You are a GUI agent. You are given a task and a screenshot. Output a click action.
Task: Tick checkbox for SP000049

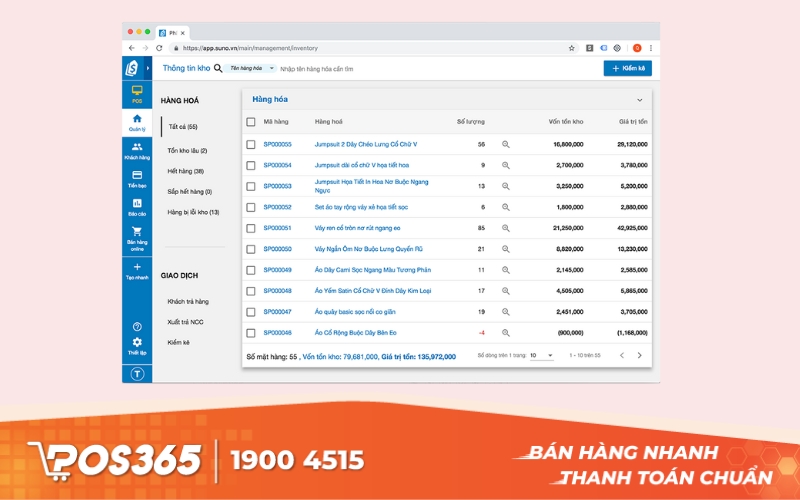(x=251, y=270)
